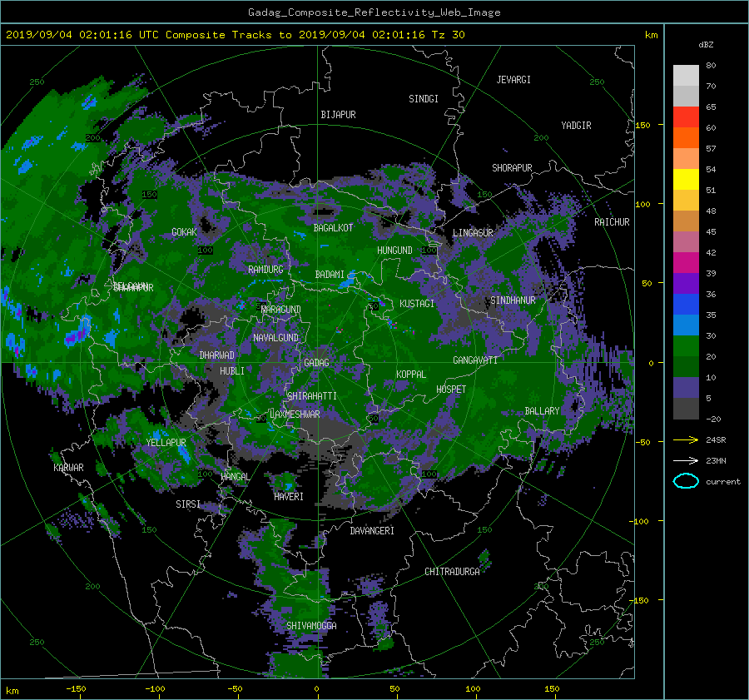The width and height of the screenshot is (749, 700).
Task: Click the YELLAPUR city label
Action: click(166, 443)
